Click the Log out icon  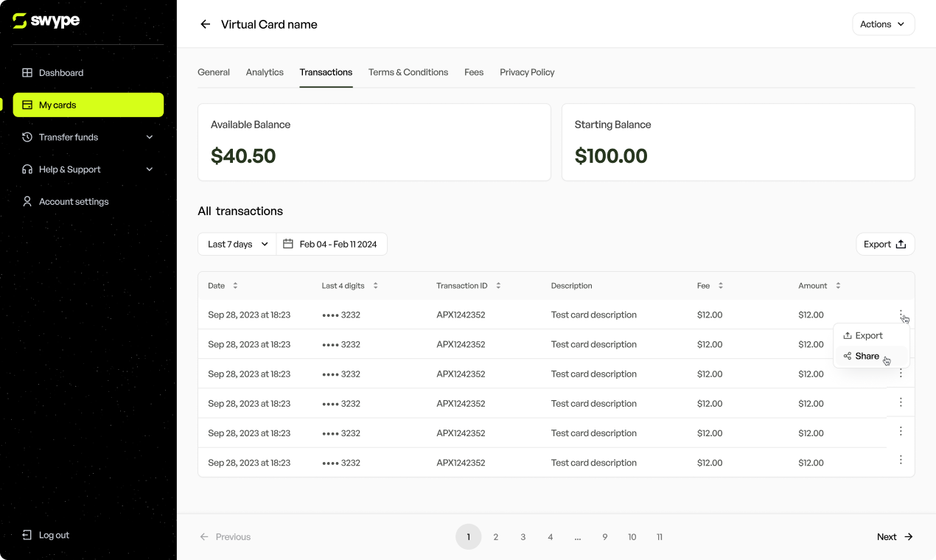click(27, 535)
